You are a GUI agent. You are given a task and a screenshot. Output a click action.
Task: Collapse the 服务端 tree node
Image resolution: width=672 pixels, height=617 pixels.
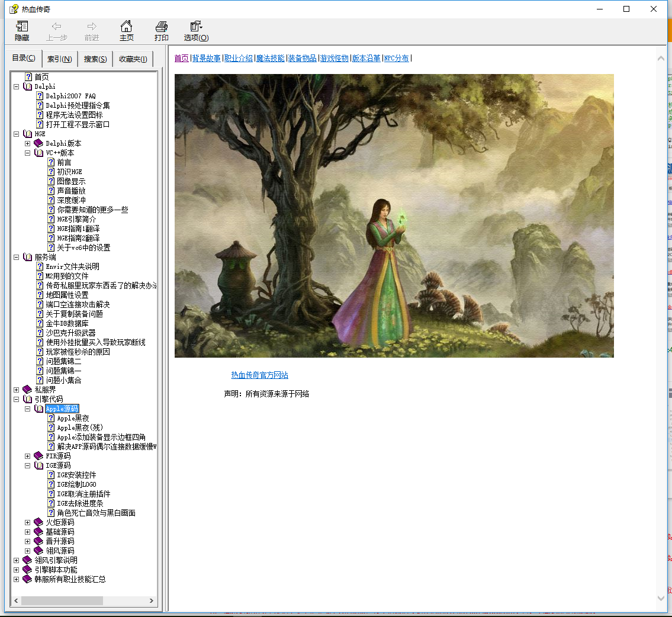click(x=17, y=258)
